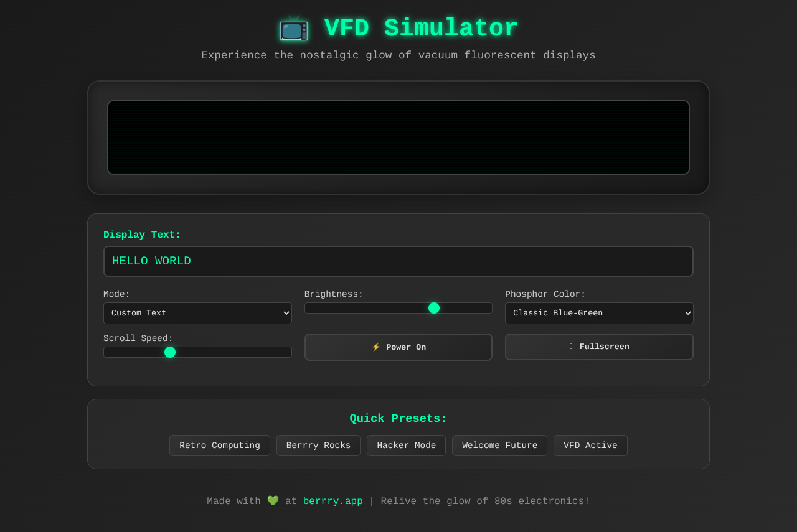Adjust the Brightness slider handle
The width and height of the screenshot is (797, 532).
(x=434, y=307)
